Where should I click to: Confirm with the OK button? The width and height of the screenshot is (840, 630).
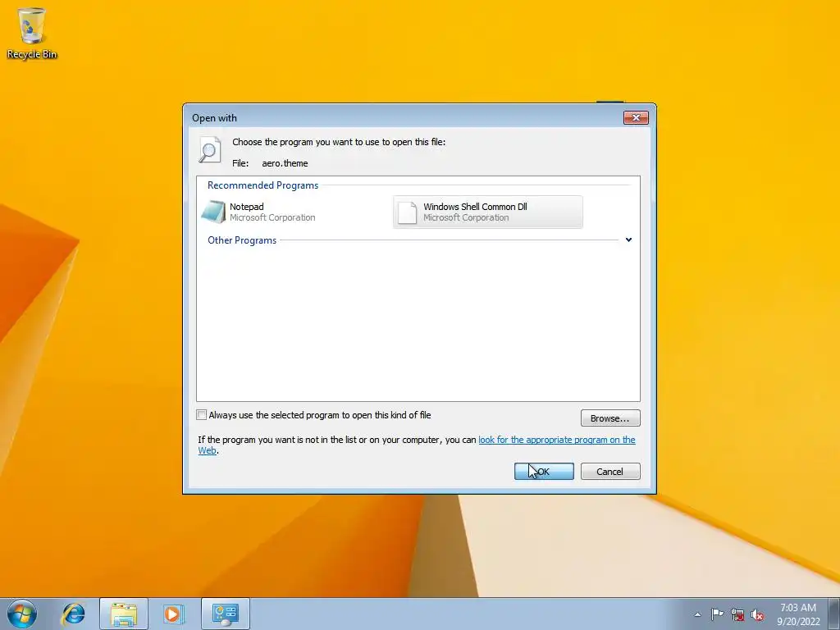pos(544,472)
